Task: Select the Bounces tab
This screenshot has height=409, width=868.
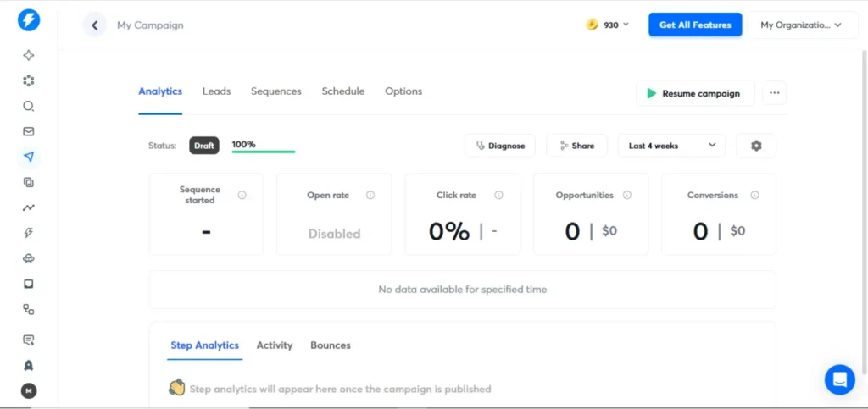Action: (x=331, y=345)
